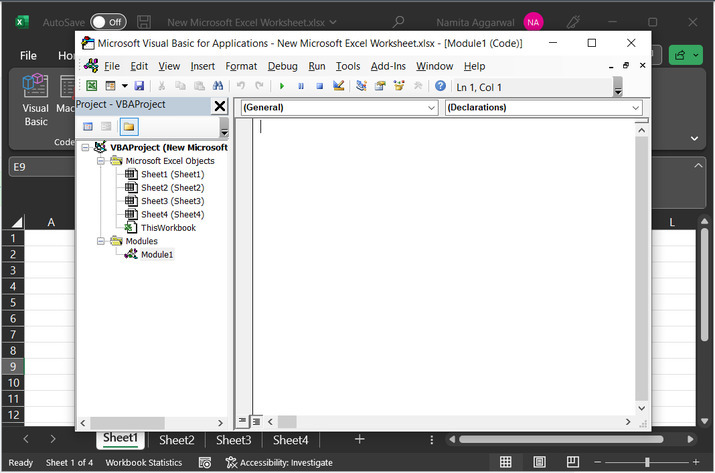Viewport: 715px width, 473px height.
Task: Open VBA Help question mark icon
Action: point(440,86)
